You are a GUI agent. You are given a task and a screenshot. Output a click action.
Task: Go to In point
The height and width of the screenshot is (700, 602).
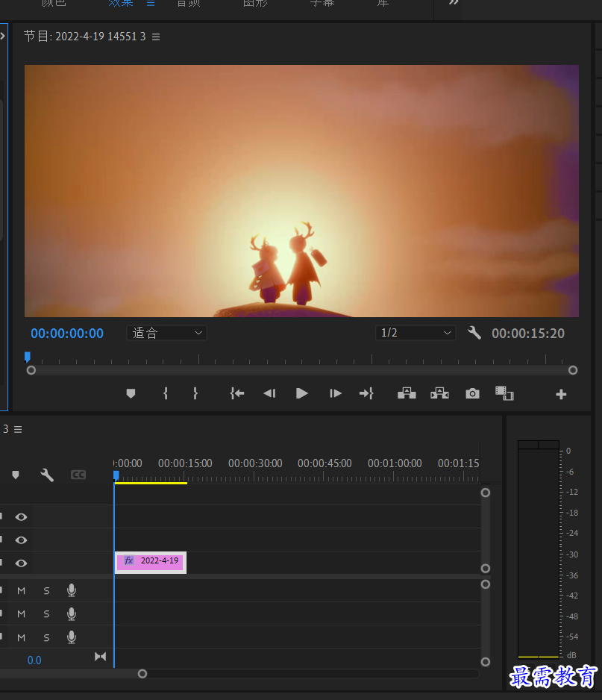pyautogui.click(x=237, y=393)
